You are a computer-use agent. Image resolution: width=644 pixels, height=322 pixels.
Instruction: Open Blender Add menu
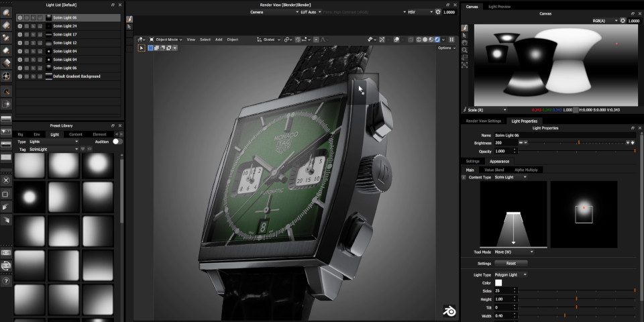click(x=219, y=40)
